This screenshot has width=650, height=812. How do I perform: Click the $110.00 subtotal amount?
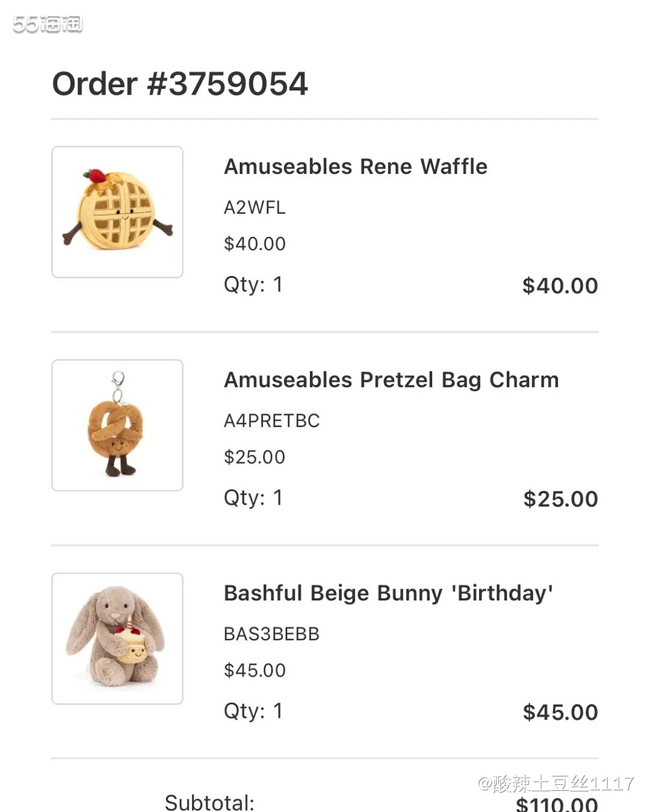(557, 804)
